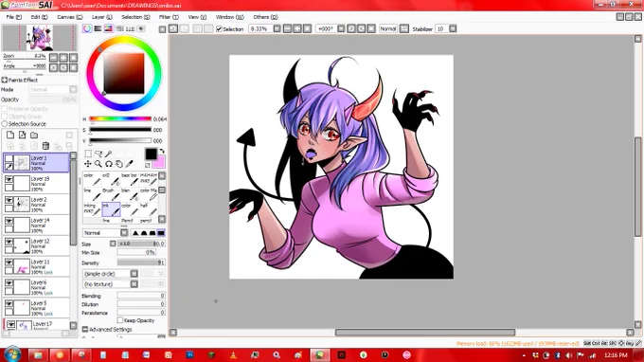Choose the sharpest-point brush edge shape
The width and height of the screenshot is (644, 362).
click(135, 233)
